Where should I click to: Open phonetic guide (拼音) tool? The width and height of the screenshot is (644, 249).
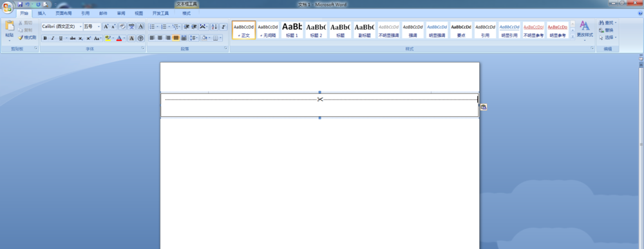131,26
